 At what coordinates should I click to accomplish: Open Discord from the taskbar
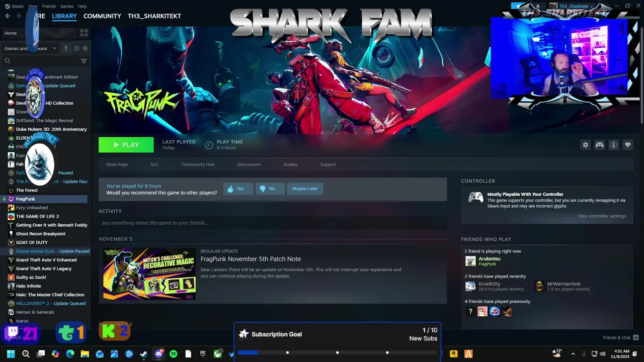159,354
